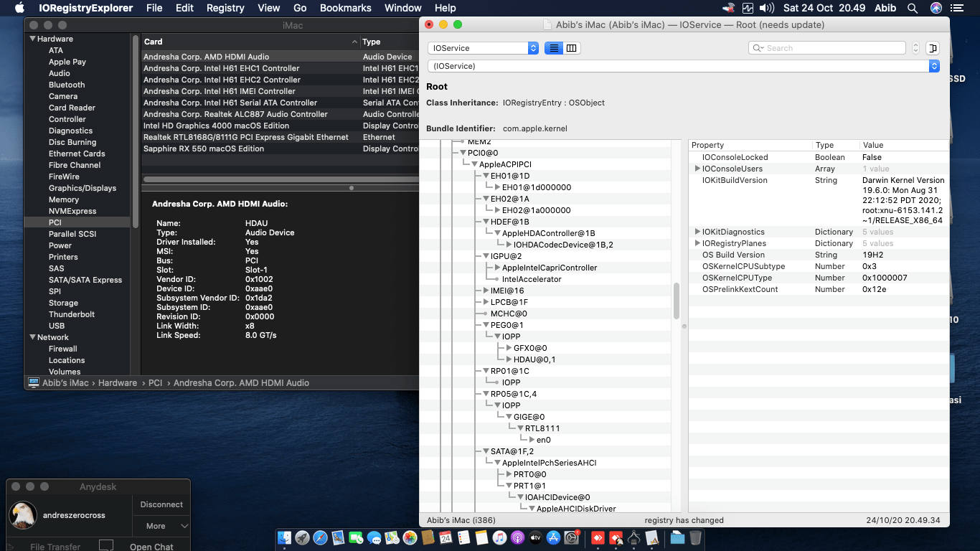
Task: Open Chat in the AnyDesk window
Action: click(x=153, y=546)
